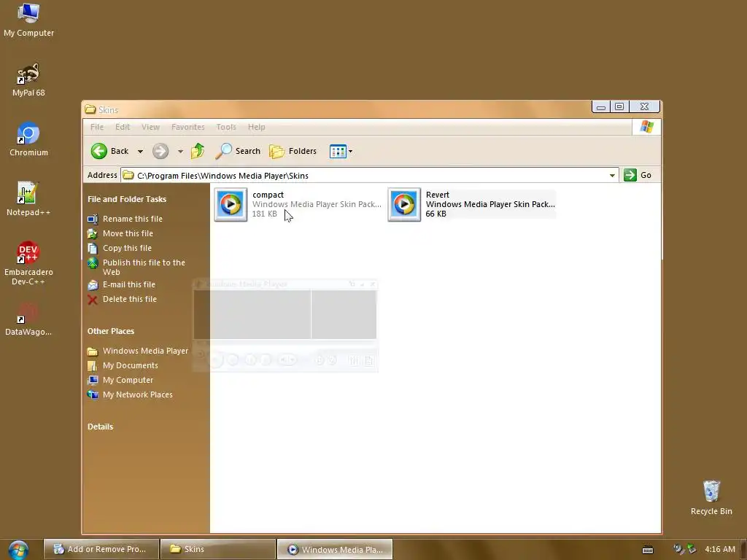Toggle the Folders pane
Image resolution: width=747 pixels, height=560 pixels.
[293, 151]
